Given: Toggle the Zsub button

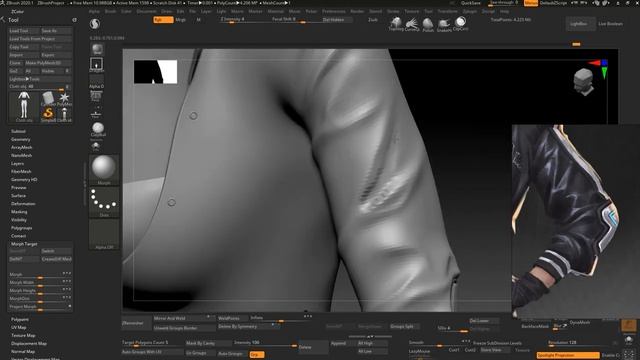Looking at the screenshot, I should point(372,20).
